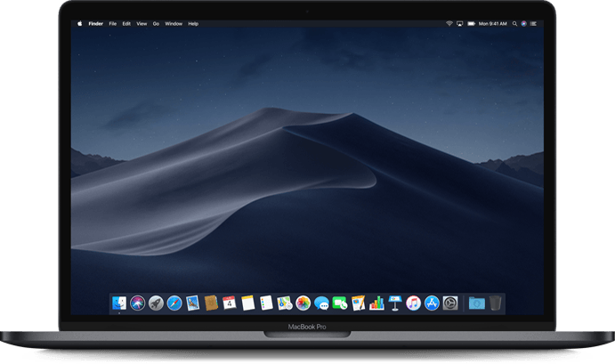Open System Preferences gear icon

coord(450,303)
